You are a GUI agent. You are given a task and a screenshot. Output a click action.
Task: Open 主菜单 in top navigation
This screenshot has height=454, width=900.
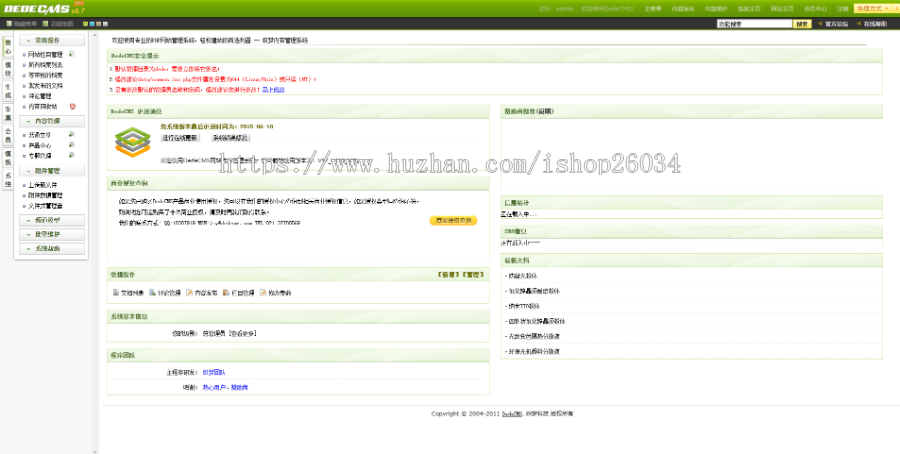pos(653,9)
